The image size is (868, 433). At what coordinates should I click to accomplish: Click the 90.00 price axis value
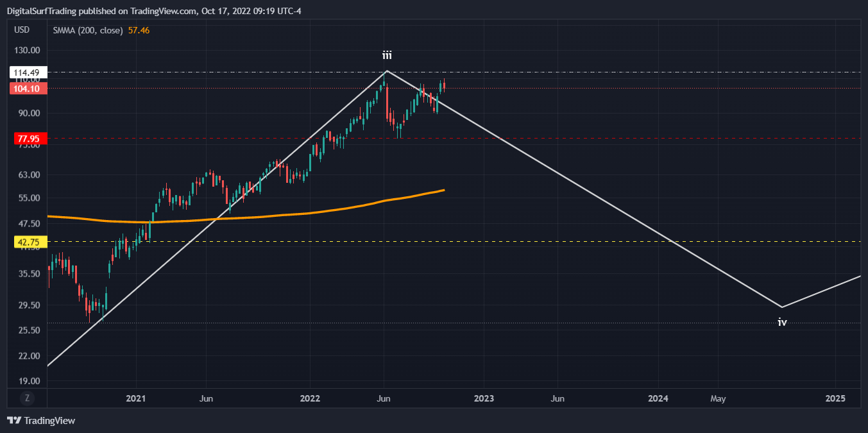tap(29, 114)
